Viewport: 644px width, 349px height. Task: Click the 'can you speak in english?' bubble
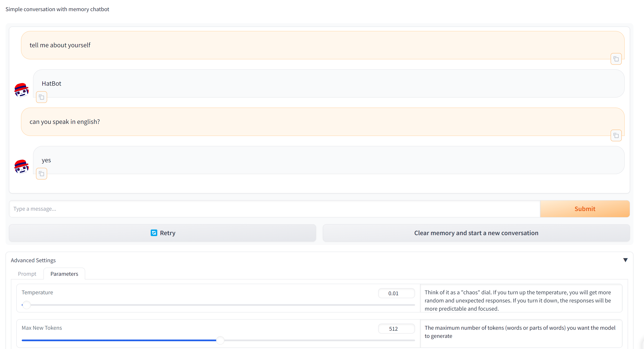click(x=322, y=122)
